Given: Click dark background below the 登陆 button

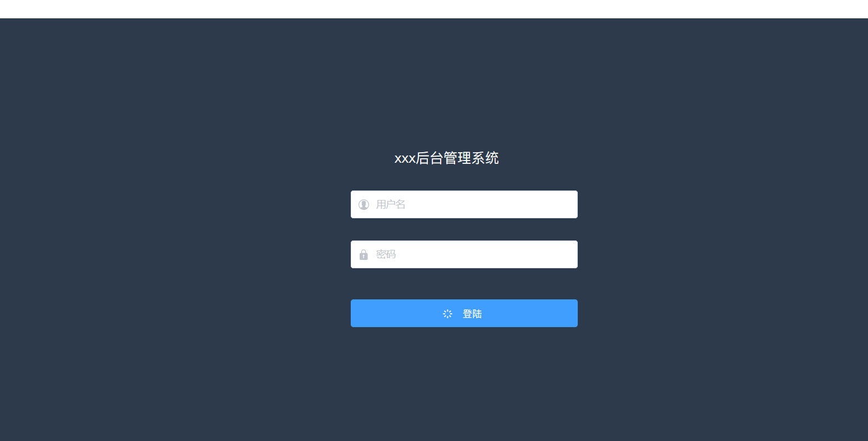Looking at the screenshot, I should pos(464,383).
